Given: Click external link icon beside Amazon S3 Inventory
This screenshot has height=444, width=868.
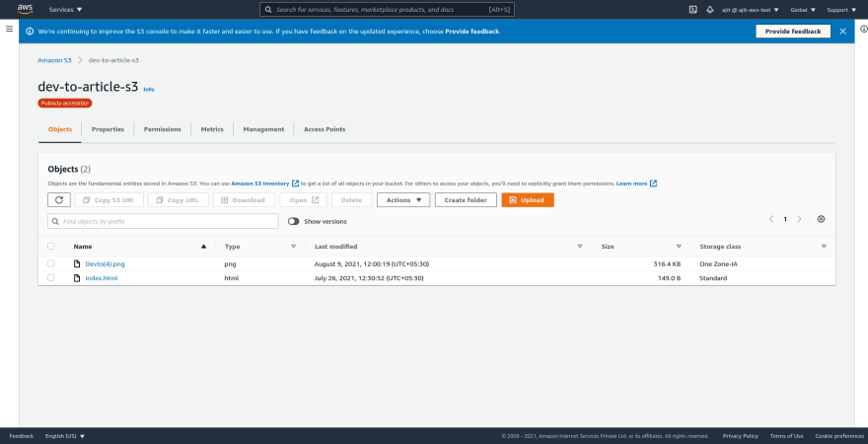Looking at the screenshot, I should [x=296, y=184].
